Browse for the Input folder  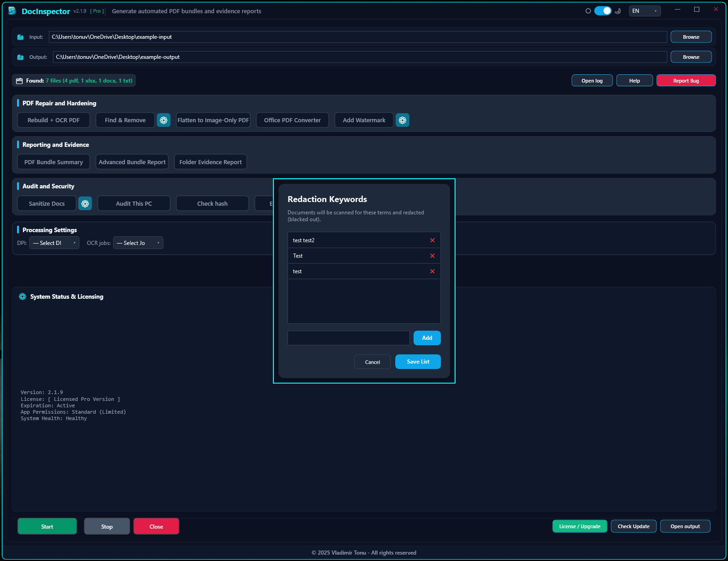[691, 37]
